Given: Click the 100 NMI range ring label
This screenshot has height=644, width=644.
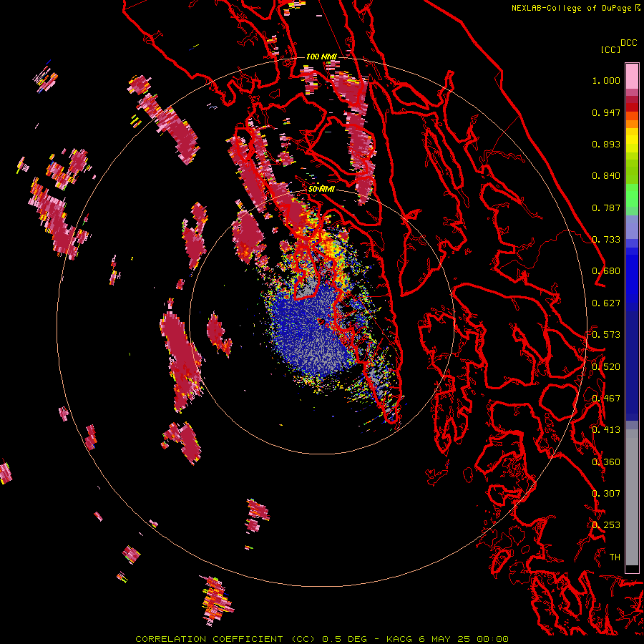Looking at the screenshot, I should click(321, 57).
